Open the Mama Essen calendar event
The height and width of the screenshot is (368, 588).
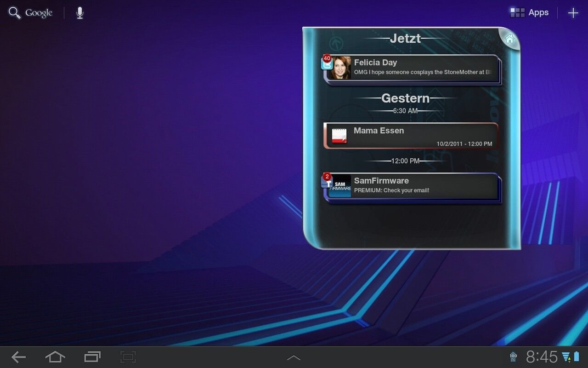(x=411, y=136)
